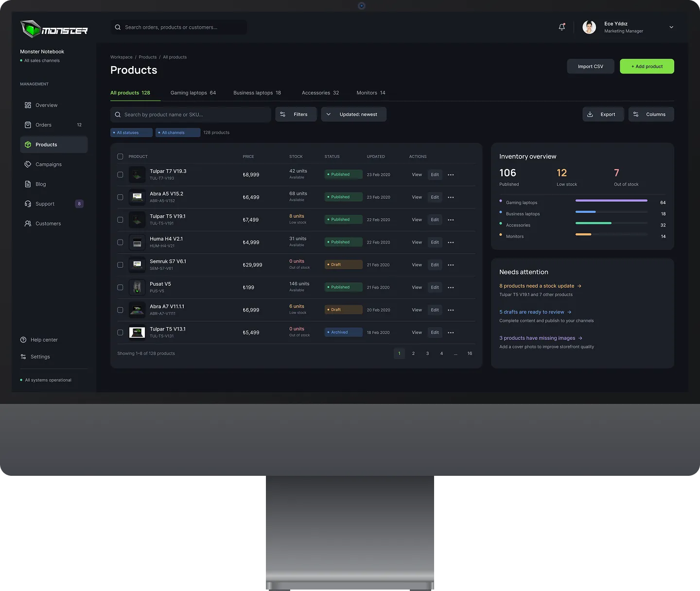Open the Monitors tab
Image resolution: width=700 pixels, height=591 pixels.
tap(371, 93)
